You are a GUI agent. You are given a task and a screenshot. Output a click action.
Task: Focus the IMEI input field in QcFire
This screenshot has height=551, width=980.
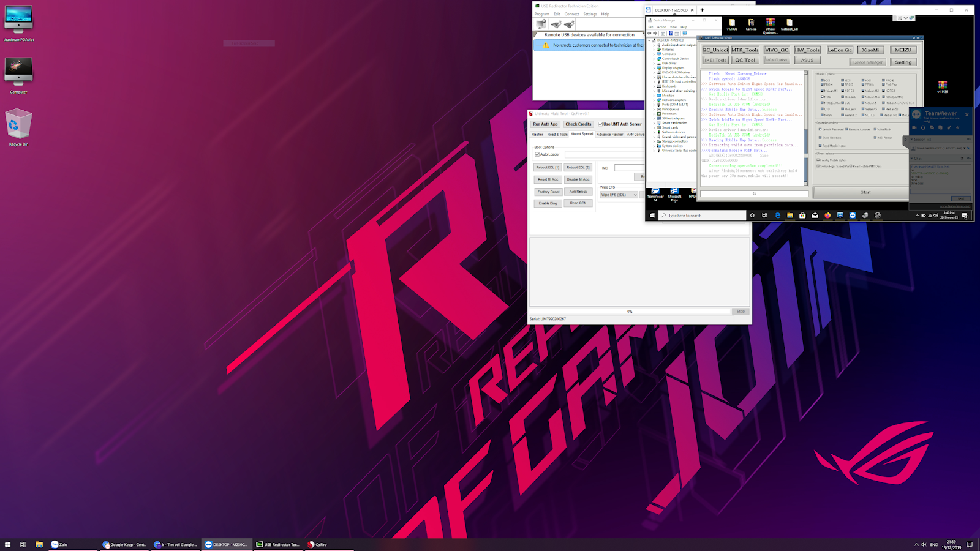[629, 168]
